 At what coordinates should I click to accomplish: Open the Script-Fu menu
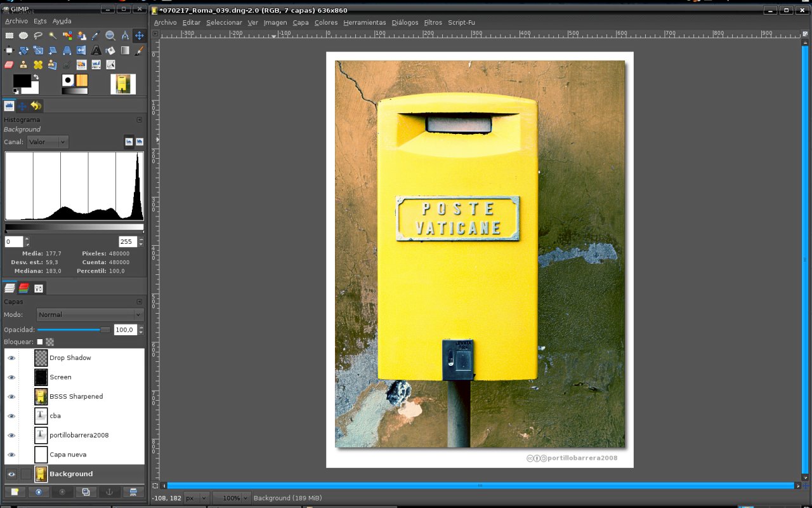pyautogui.click(x=461, y=22)
